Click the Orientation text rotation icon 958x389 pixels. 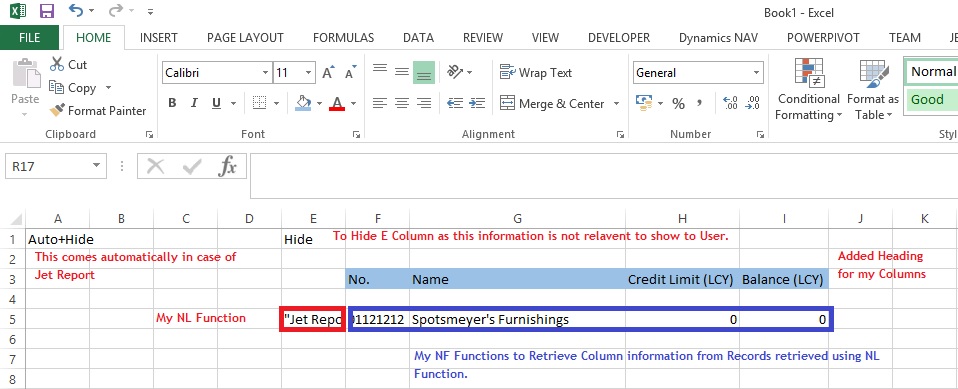point(455,72)
